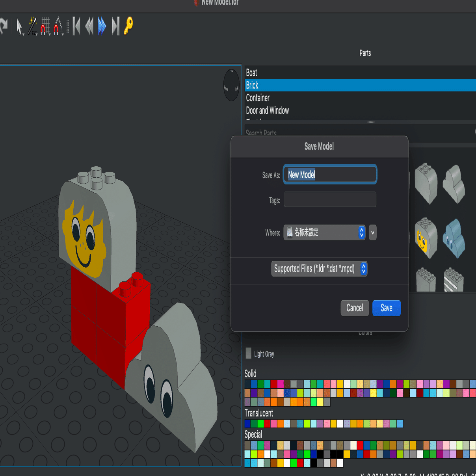
Task: Select the Brick parts category
Action: tap(360, 85)
